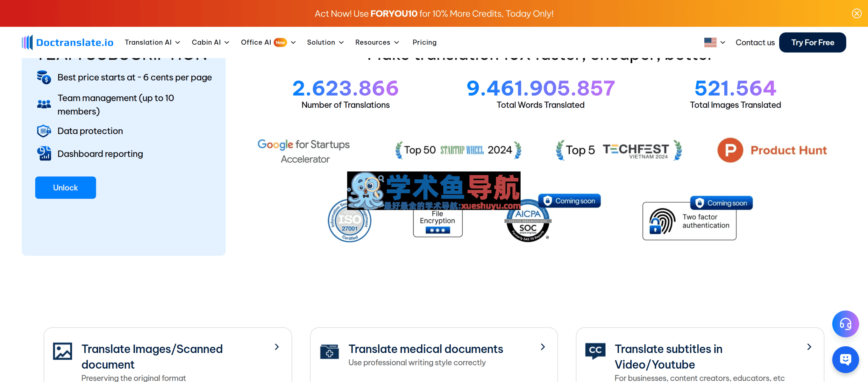Click the New badge beside Office AI
The width and height of the screenshot is (868, 382).
tap(280, 42)
